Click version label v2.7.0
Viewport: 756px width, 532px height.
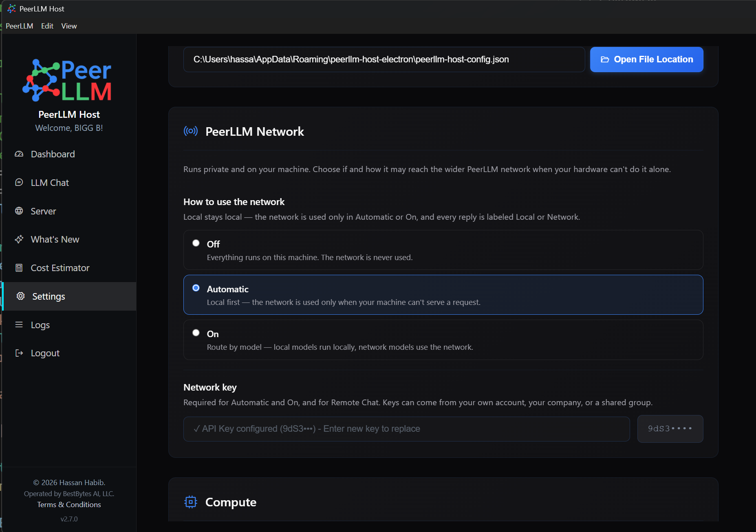pos(69,519)
